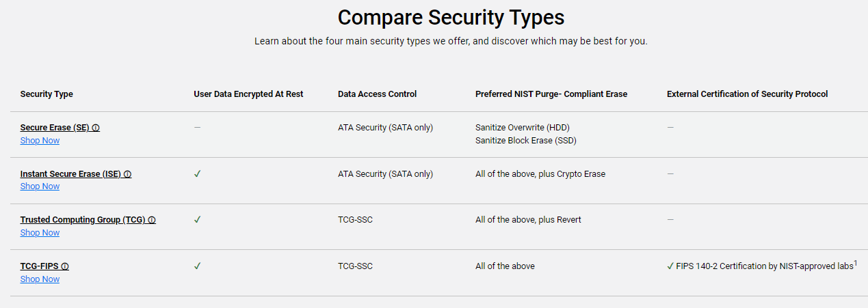This screenshot has height=308, width=868.
Task: Click info icon beside Trusted Computing Group (TCG)
Action: pos(152,220)
